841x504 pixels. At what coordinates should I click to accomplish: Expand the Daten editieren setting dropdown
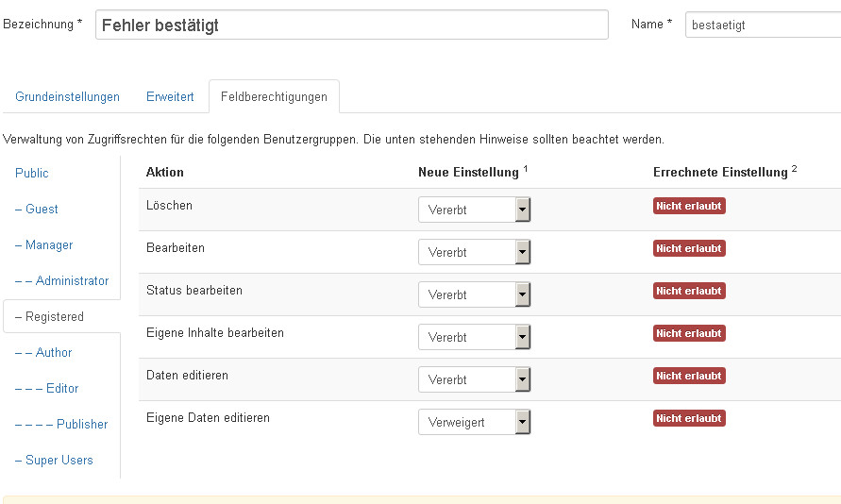[474, 379]
